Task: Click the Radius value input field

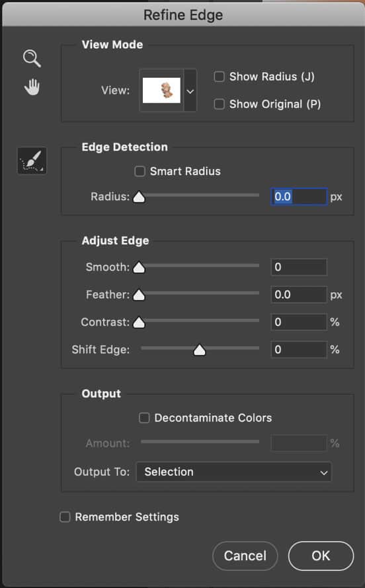Action: pyautogui.click(x=299, y=196)
